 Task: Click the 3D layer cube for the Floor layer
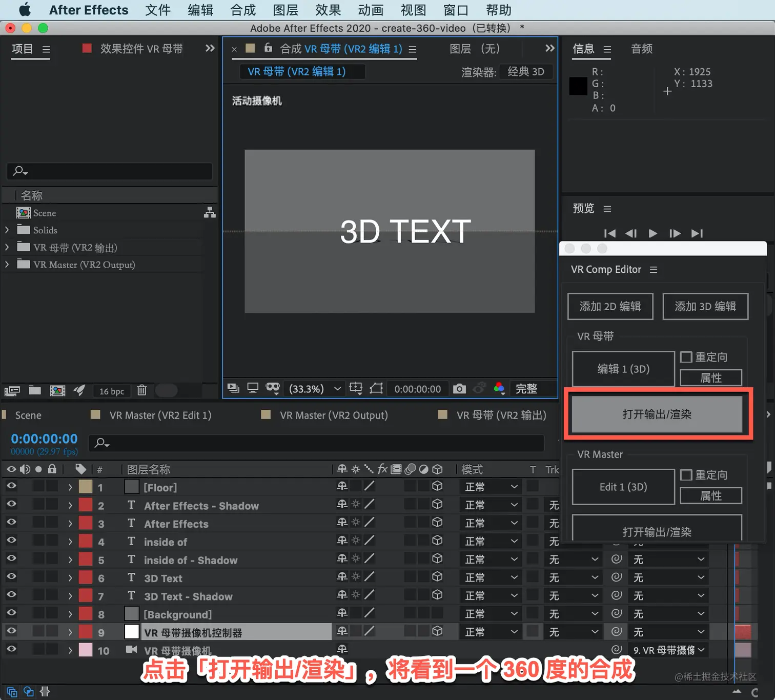[437, 486]
